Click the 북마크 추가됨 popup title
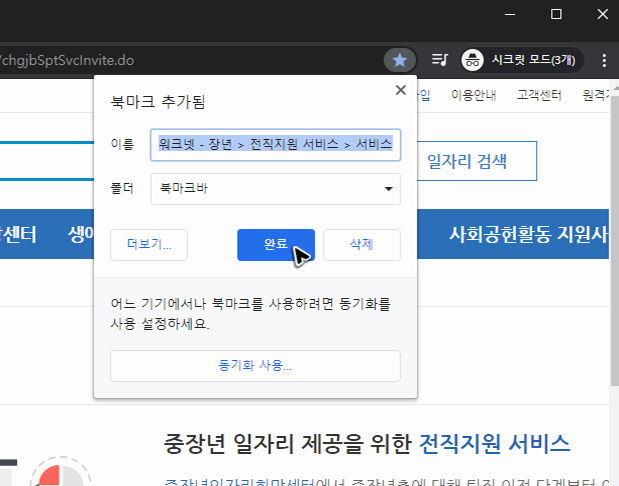The width and height of the screenshot is (619, 486). point(158,102)
